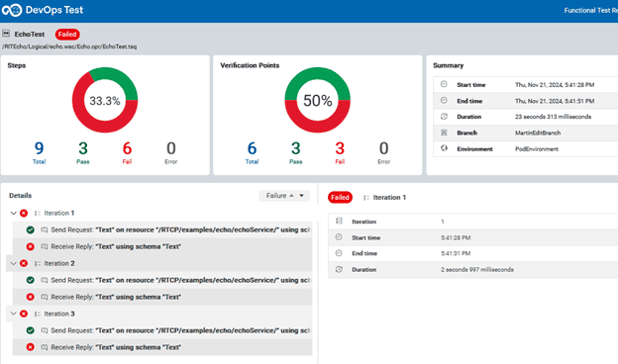The width and height of the screenshot is (618, 364).
Task: Select Receive Reply step under Iteration 2
Action: point(162,297)
